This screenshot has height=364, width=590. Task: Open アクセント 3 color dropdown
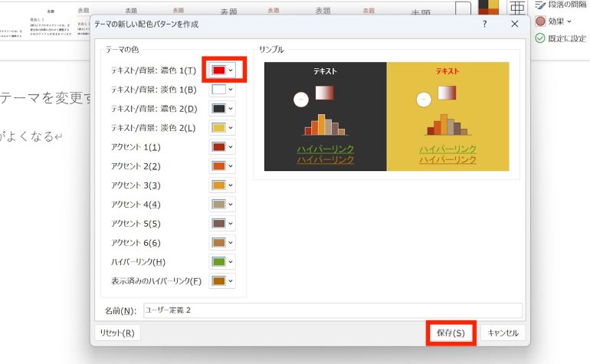222,185
